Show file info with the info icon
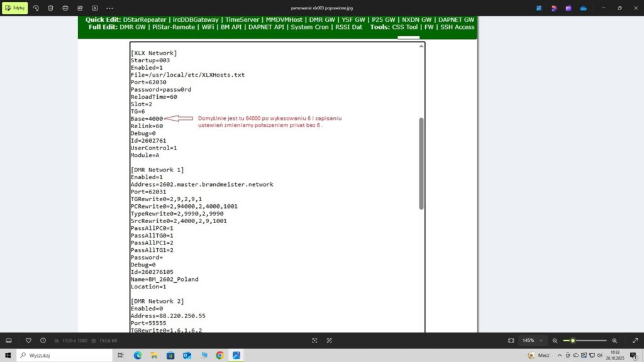The image size is (644, 362). click(x=43, y=341)
